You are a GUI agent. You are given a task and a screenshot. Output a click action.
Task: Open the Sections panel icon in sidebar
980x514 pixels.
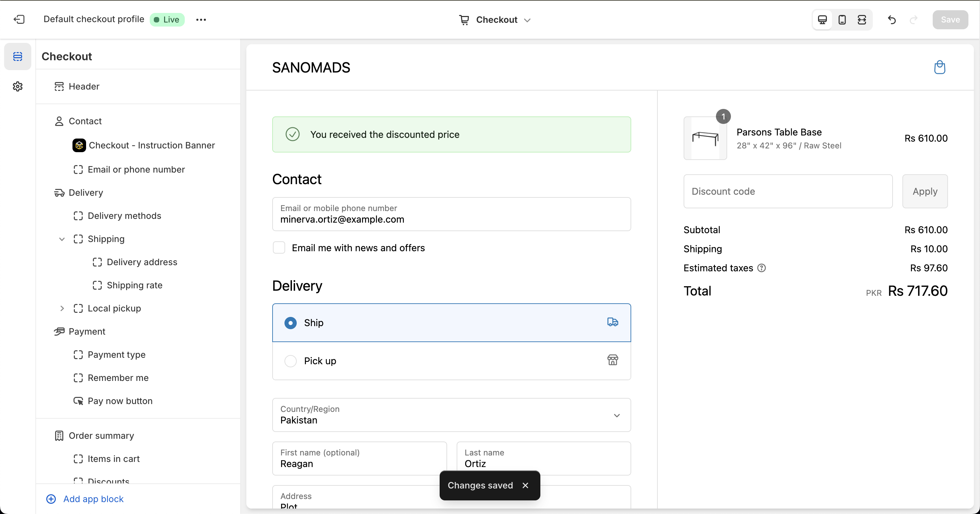tap(17, 56)
